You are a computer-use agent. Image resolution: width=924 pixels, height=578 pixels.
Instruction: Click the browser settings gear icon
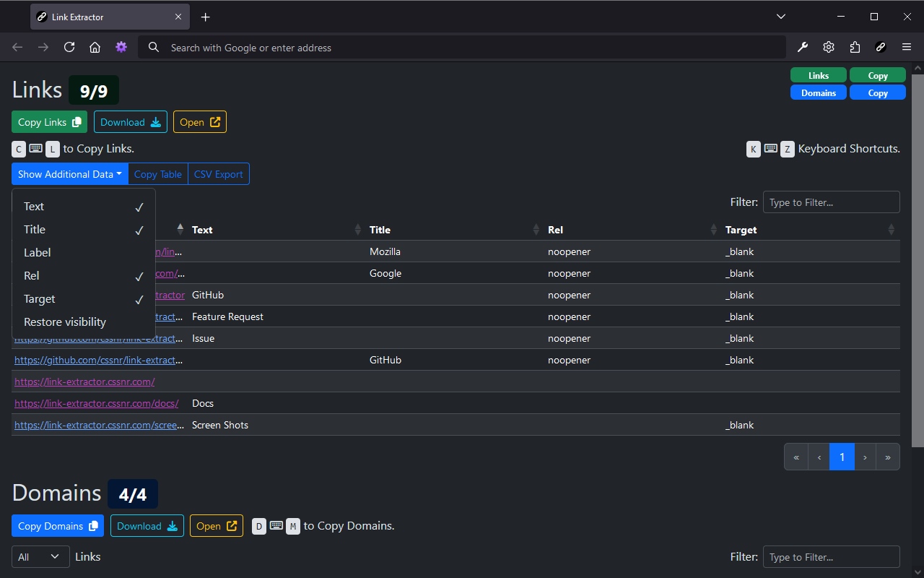click(829, 47)
